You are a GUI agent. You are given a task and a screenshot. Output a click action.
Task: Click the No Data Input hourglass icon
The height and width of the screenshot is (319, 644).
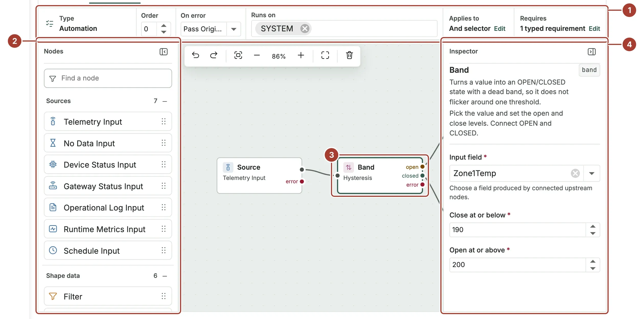pos(53,143)
